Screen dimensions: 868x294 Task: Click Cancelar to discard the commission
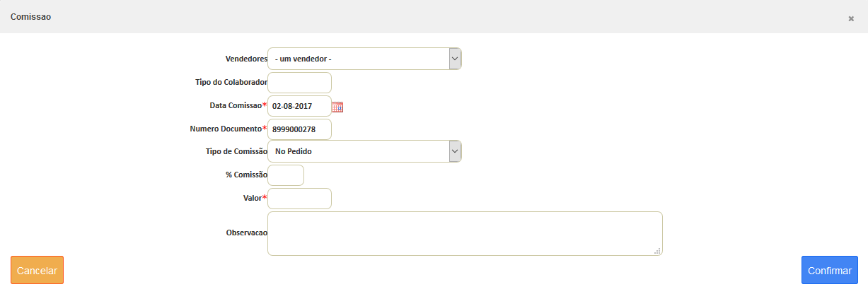point(37,270)
